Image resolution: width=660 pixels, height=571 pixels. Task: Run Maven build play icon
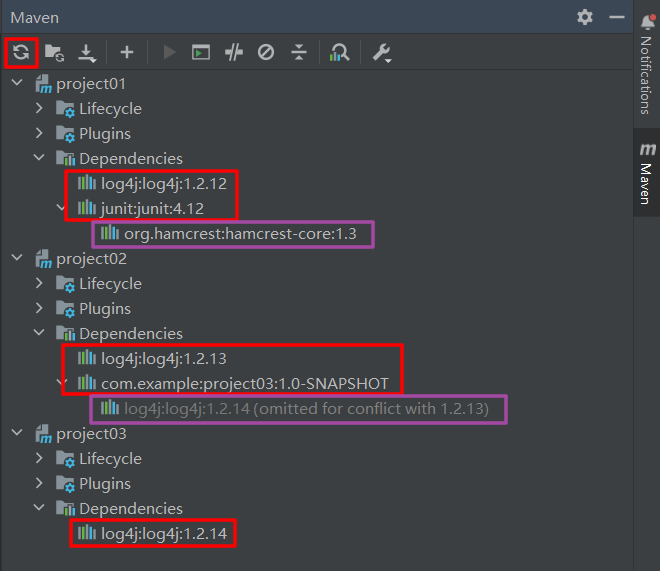(169, 53)
